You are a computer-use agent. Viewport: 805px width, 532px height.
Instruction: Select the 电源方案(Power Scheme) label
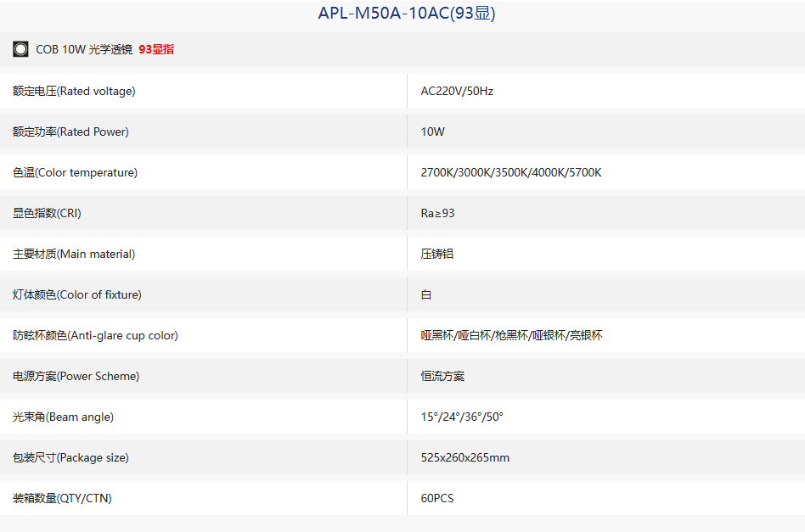pyautogui.click(x=76, y=376)
